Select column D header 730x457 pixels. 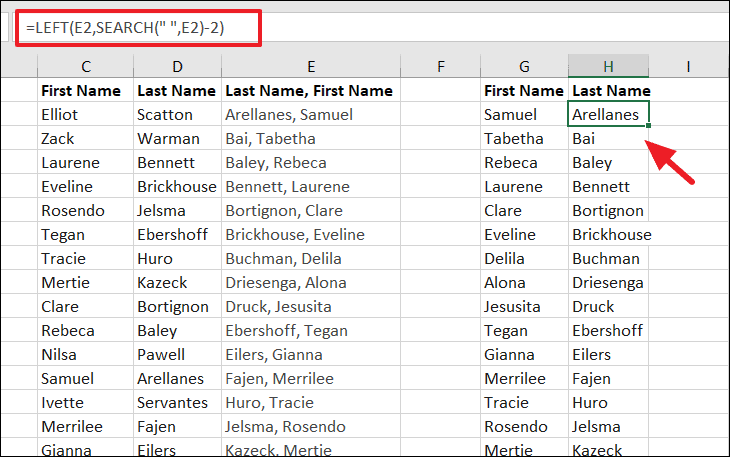[177, 66]
